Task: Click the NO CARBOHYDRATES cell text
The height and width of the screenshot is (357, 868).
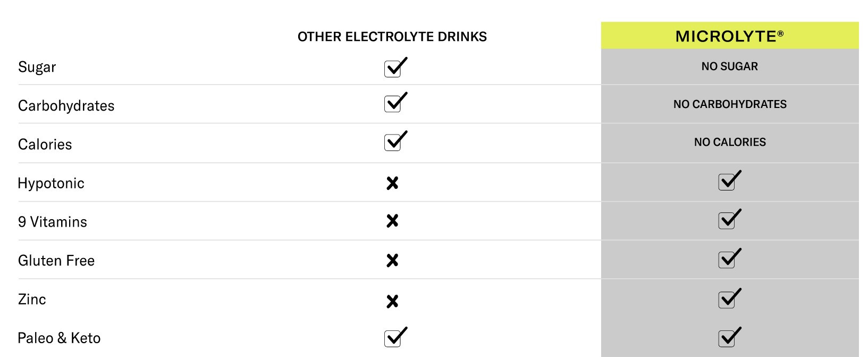Action: click(729, 104)
